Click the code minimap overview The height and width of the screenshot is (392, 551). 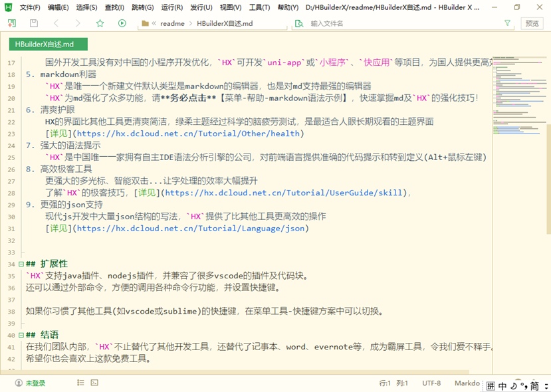click(519, 96)
